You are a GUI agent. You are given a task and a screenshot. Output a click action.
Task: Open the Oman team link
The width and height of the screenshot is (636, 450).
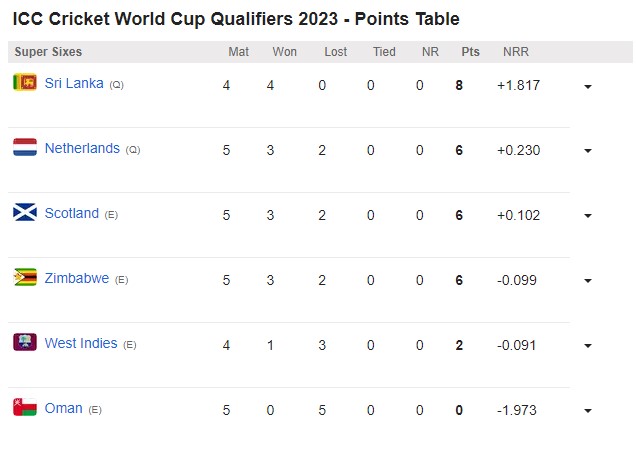tap(64, 409)
